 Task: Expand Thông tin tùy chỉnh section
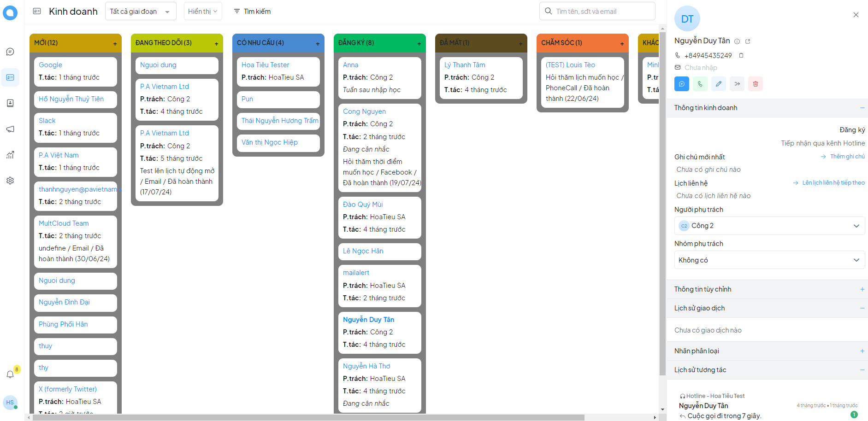(862, 289)
